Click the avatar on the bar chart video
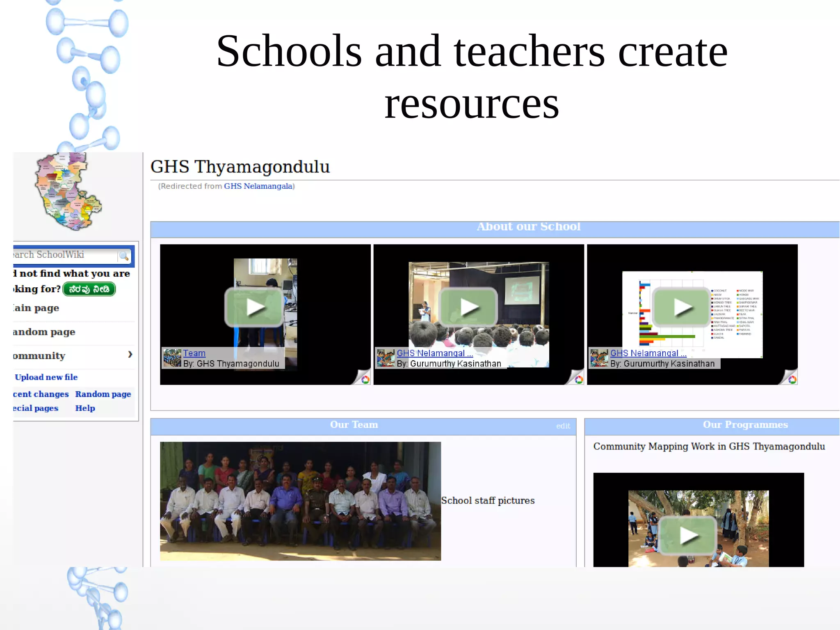 coord(599,358)
